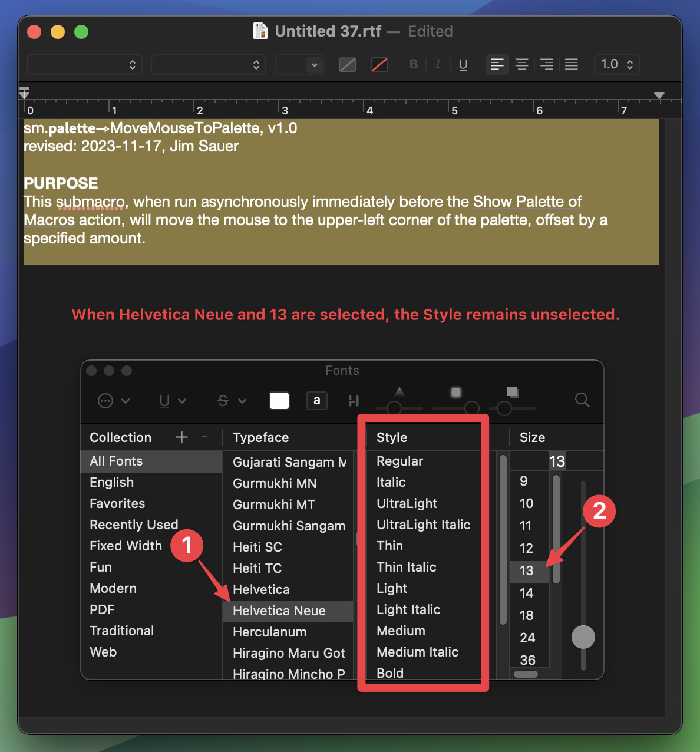Click the shadow blur slider knob
The image size is (700, 752).
(x=472, y=408)
